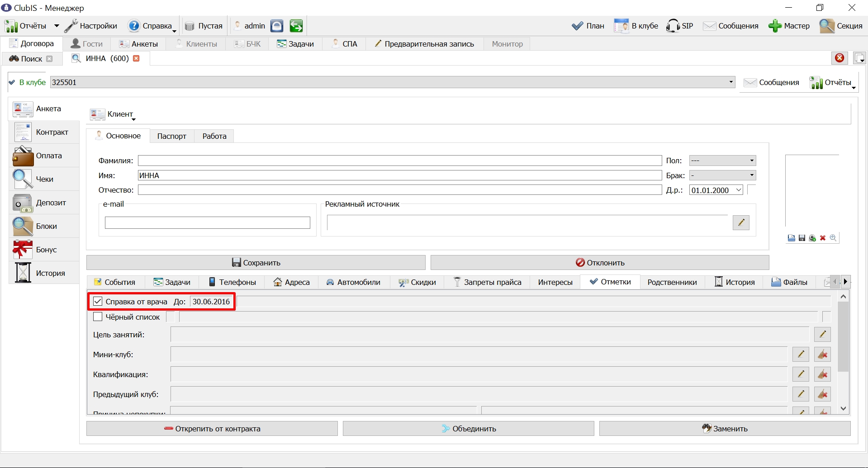The width and height of the screenshot is (868, 468).
Task: Open the Клиент dropdown menu
Action: tap(113, 114)
